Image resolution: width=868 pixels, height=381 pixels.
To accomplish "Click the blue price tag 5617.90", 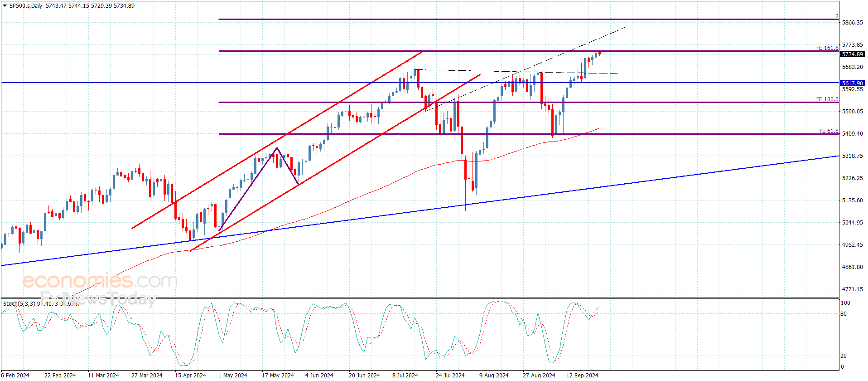I will [x=852, y=83].
